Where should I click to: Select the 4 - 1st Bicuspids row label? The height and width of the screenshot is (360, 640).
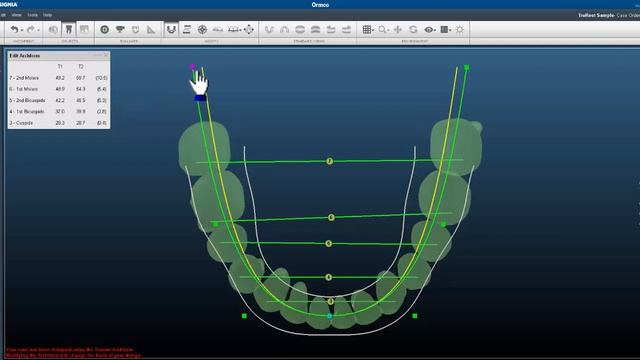(27, 111)
